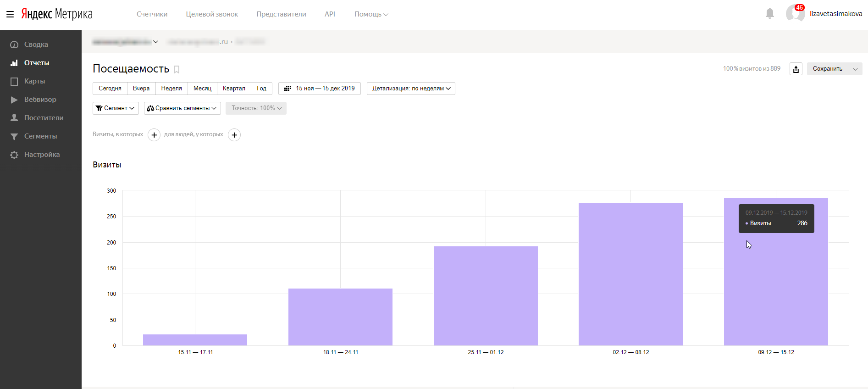The image size is (868, 389).
Task: Select the Квартал period
Action: coord(234,89)
